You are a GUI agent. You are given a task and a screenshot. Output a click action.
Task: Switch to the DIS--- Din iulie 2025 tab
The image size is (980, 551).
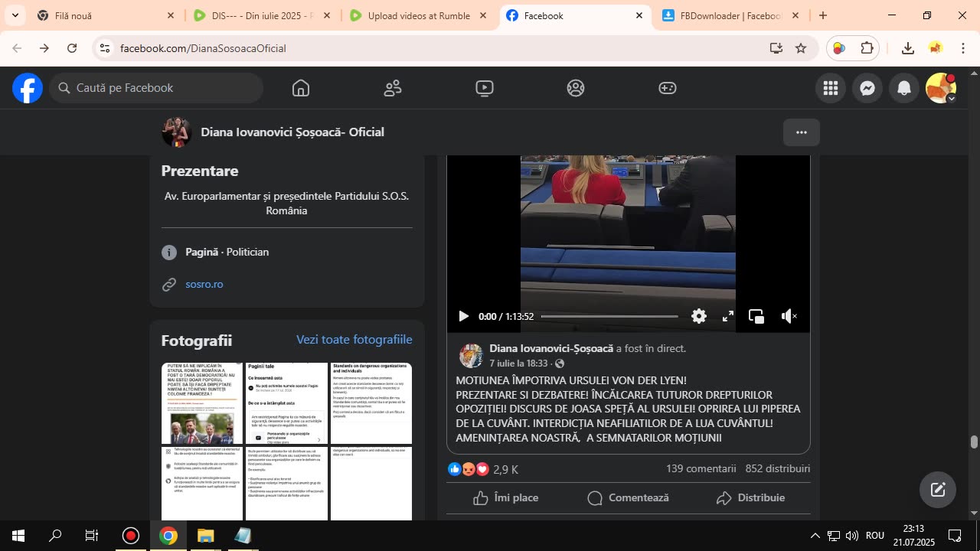[x=263, y=15]
